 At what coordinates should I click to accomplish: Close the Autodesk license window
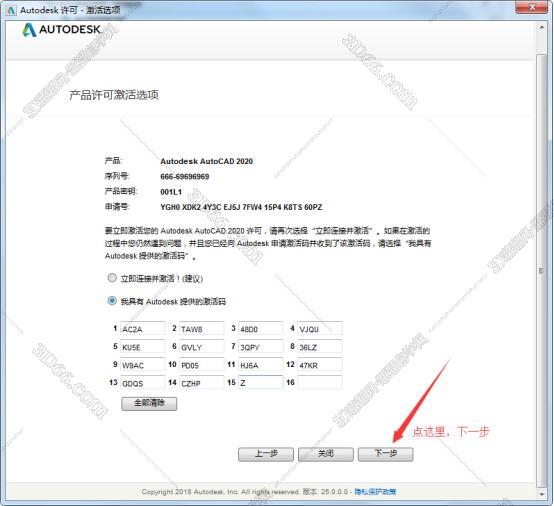point(532,7)
